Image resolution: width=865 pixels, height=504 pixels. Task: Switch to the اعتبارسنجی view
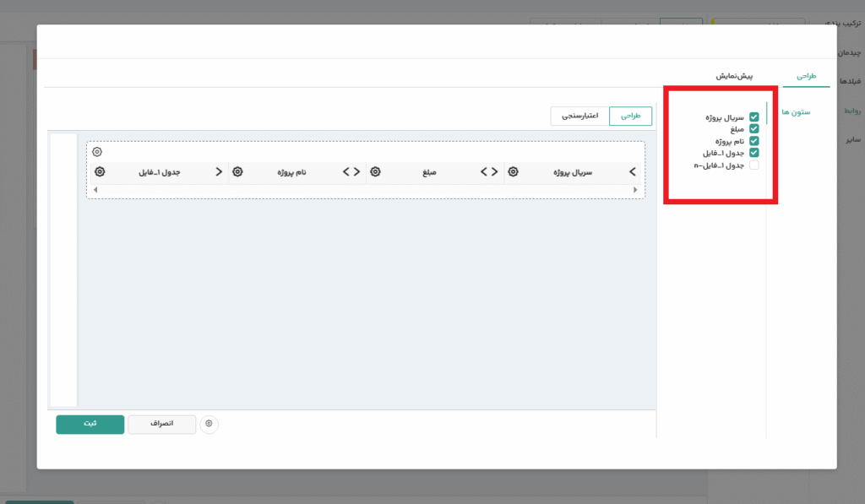pyautogui.click(x=580, y=117)
